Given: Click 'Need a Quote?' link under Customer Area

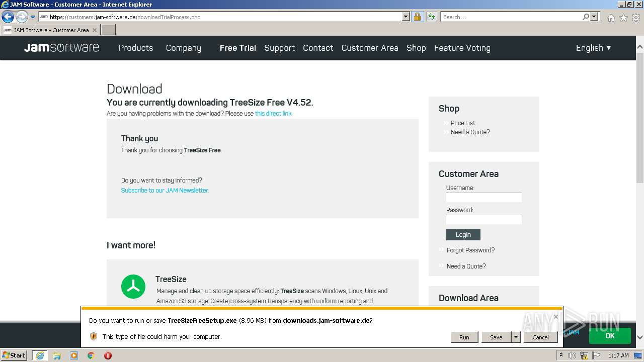Looking at the screenshot, I should click(x=466, y=266).
